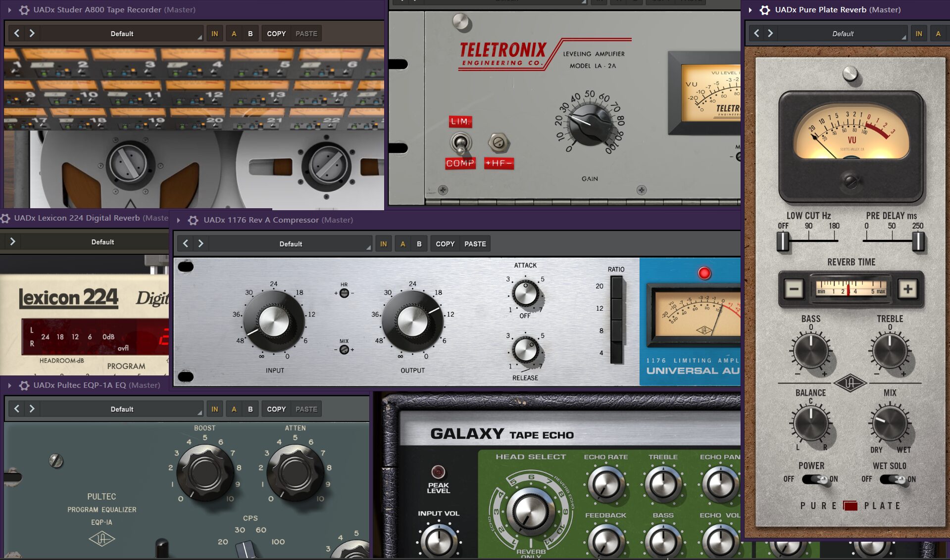Go to previous preset in Pure Plate Reverb
The image size is (950, 560).
[x=756, y=33]
